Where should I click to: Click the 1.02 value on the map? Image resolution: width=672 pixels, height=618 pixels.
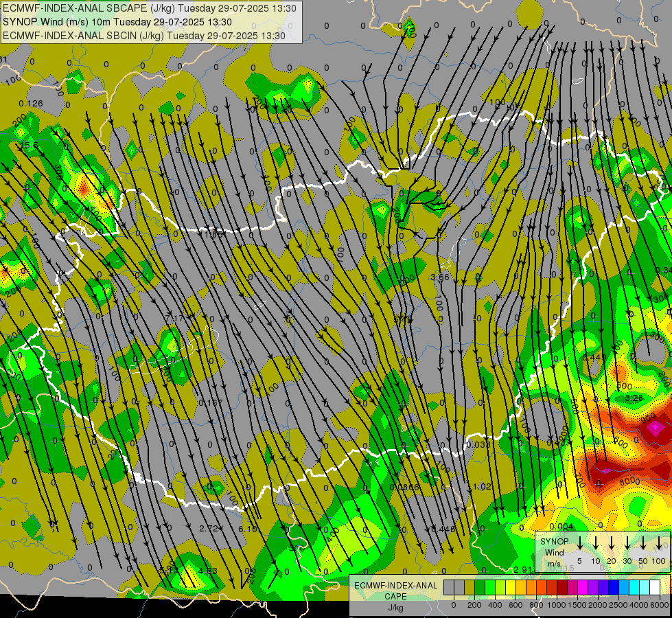[482, 486]
